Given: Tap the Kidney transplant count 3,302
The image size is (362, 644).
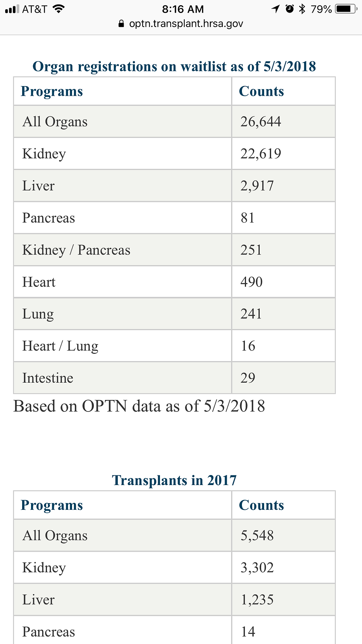Looking at the screenshot, I should pyautogui.click(x=257, y=567).
